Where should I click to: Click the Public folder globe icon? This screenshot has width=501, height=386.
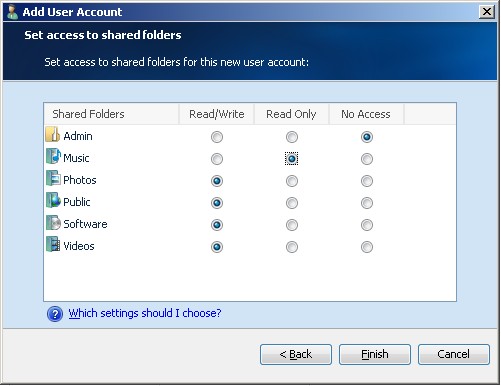(53, 200)
